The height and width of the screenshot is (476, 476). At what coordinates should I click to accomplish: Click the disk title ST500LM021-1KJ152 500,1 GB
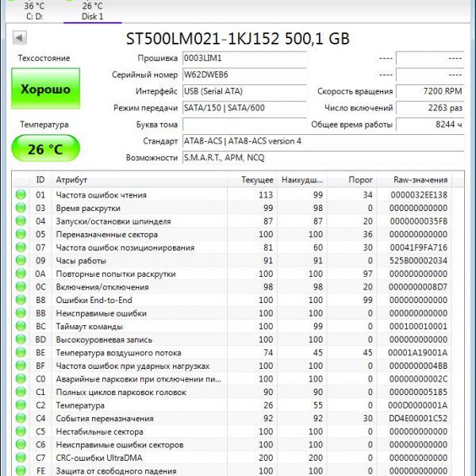238,39
